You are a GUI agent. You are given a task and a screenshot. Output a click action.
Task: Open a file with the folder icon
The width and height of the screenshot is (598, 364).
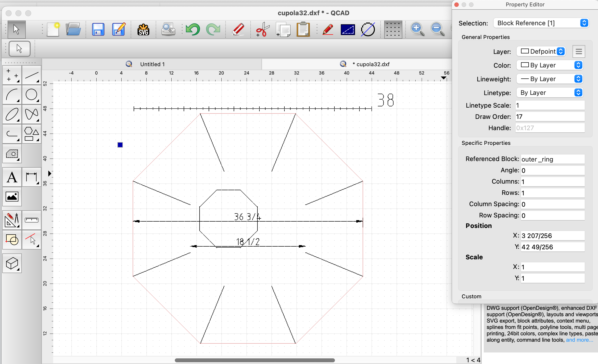tap(73, 30)
